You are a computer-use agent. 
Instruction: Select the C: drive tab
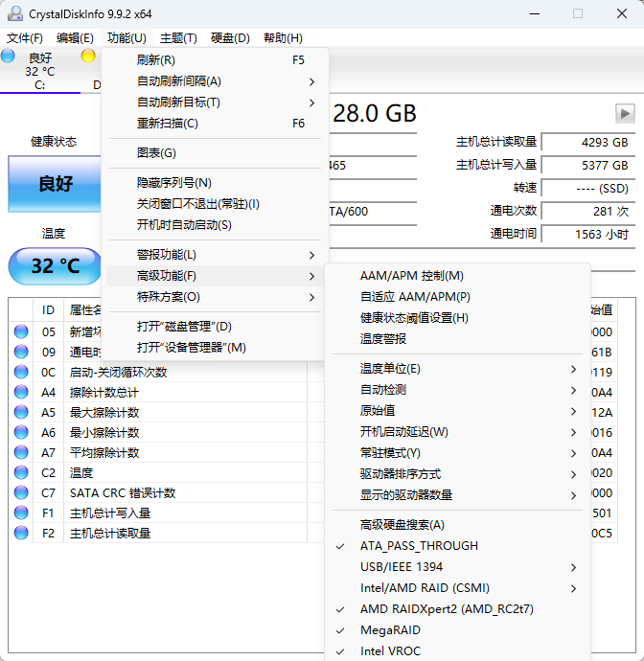tap(40, 71)
